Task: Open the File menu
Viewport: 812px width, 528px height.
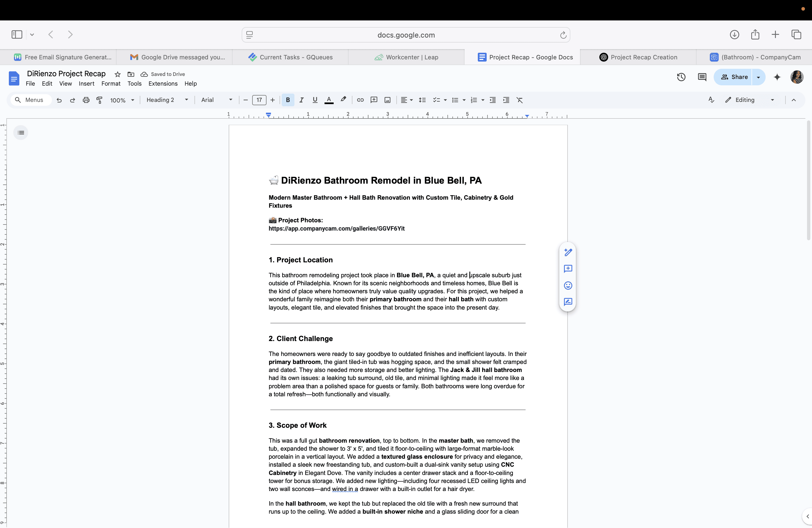Action: pyautogui.click(x=30, y=84)
